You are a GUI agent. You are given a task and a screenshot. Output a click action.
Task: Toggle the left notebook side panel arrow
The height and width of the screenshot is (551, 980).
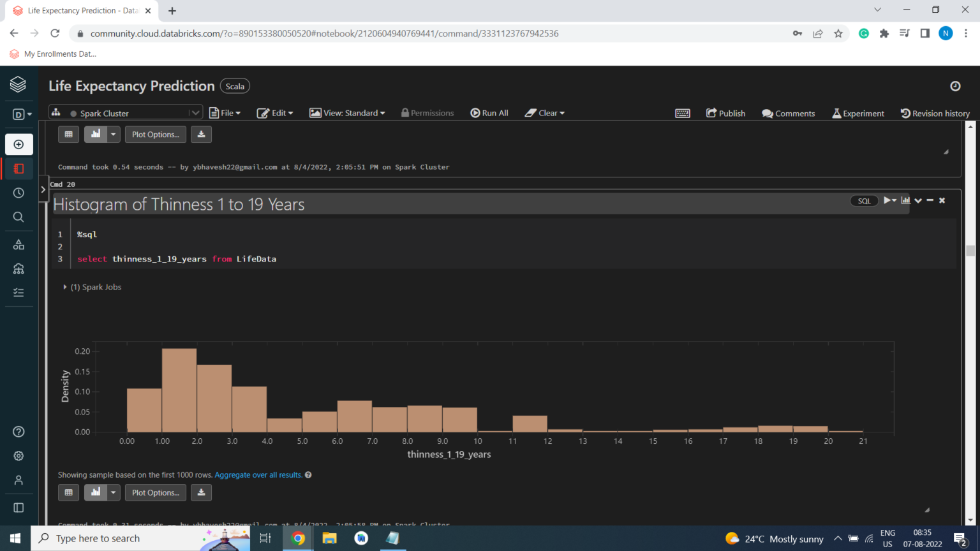(43, 189)
